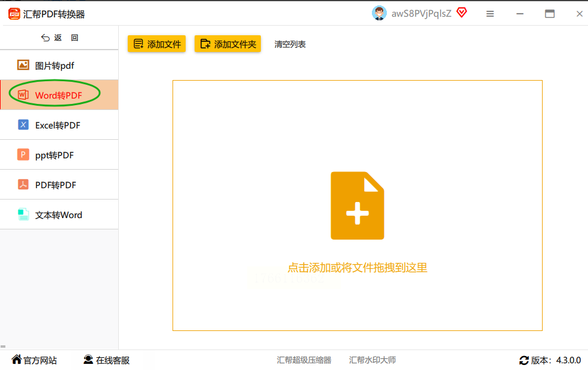Select 图片转pdf in the sidebar
The width and height of the screenshot is (588, 371).
click(59, 65)
